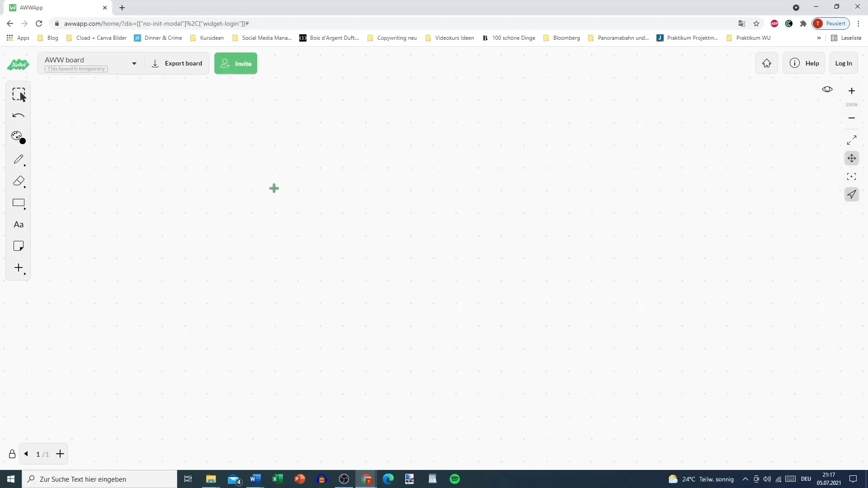The image size is (868, 488).
Task: Zoom out using the - zoom control
Action: pos(851,118)
